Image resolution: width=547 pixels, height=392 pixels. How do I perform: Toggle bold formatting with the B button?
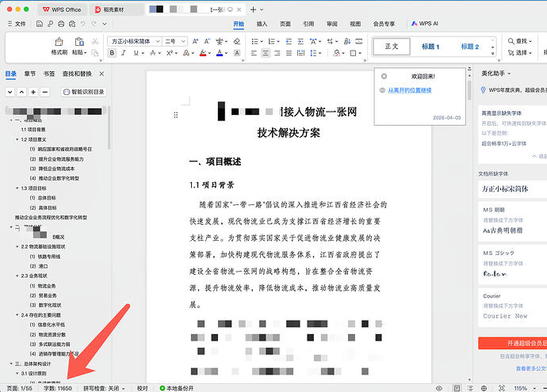click(x=113, y=53)
